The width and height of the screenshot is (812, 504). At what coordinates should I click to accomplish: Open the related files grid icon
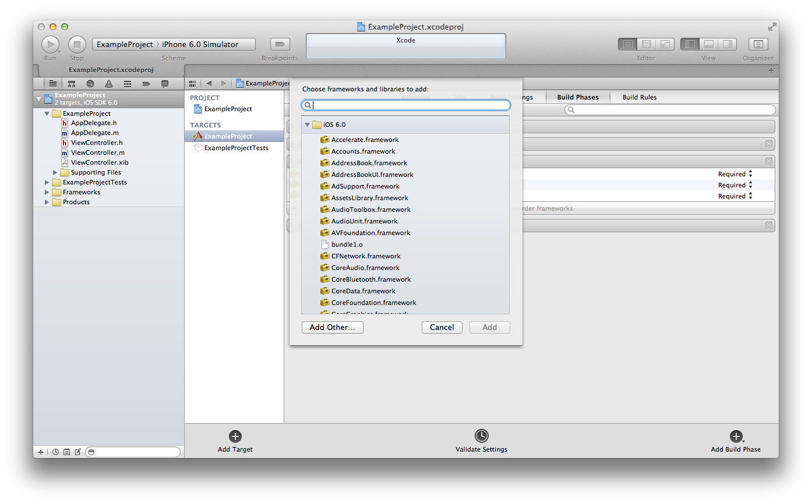(193, 83)
